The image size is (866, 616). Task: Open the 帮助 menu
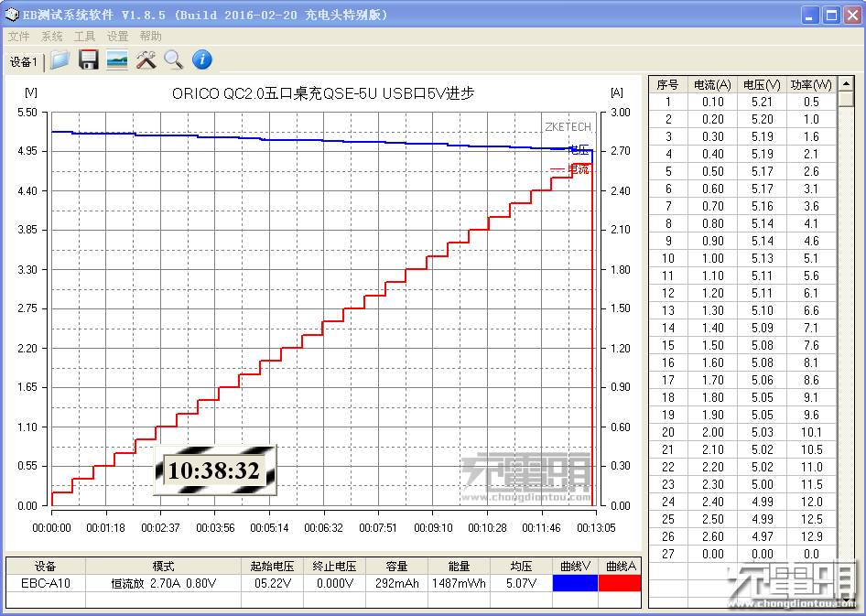(151, 37)
